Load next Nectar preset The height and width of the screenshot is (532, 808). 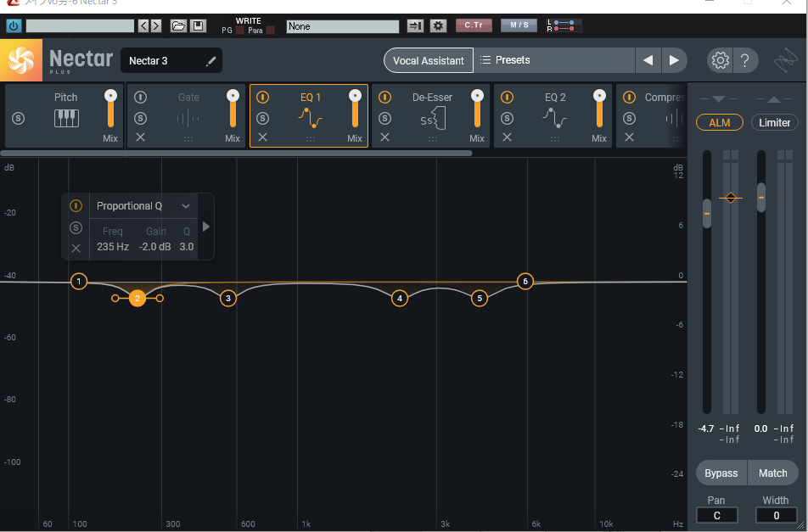pos(674,60)
